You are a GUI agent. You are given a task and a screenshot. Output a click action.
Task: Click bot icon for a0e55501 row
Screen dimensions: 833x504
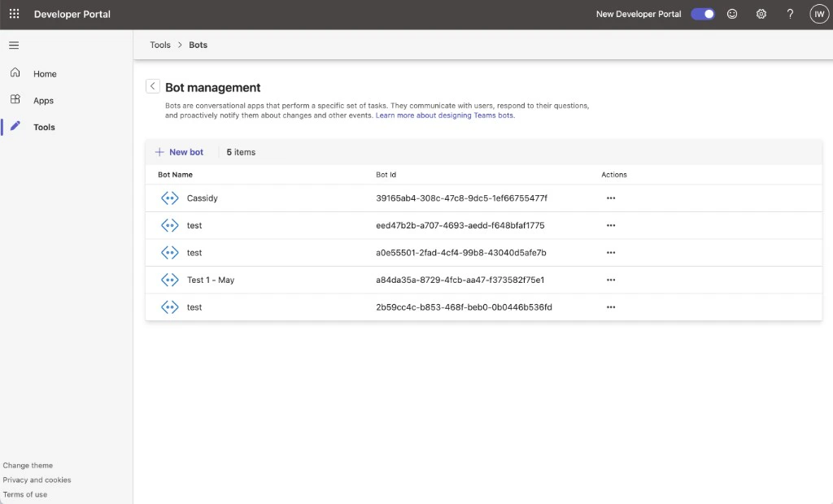169,252
